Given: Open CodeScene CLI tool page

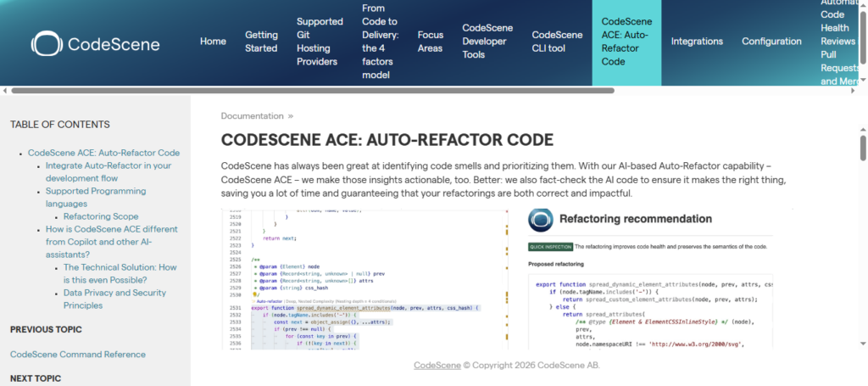Looking at the screenshot, I should tap(558, 42).
